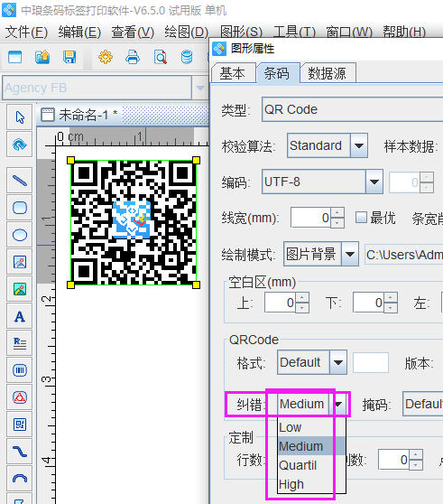This screenshot has height=504, width=443.
Task: Choose High error correction option
Action: click(311, 484)
